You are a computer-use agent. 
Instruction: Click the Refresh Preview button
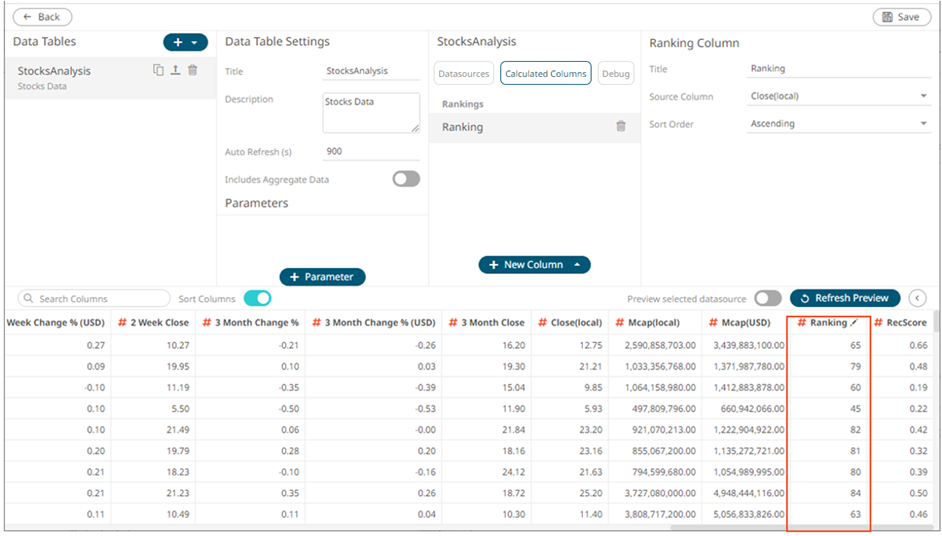845,298
